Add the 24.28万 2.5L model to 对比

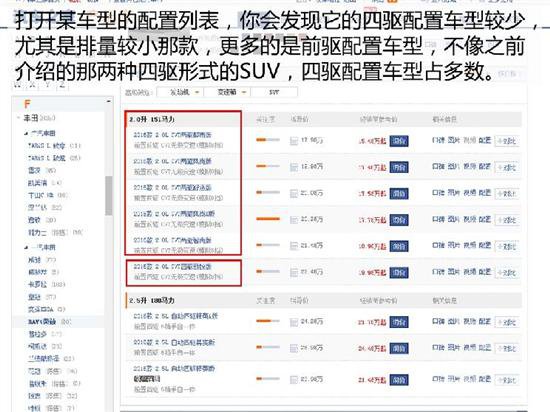(x=507, y=322)
